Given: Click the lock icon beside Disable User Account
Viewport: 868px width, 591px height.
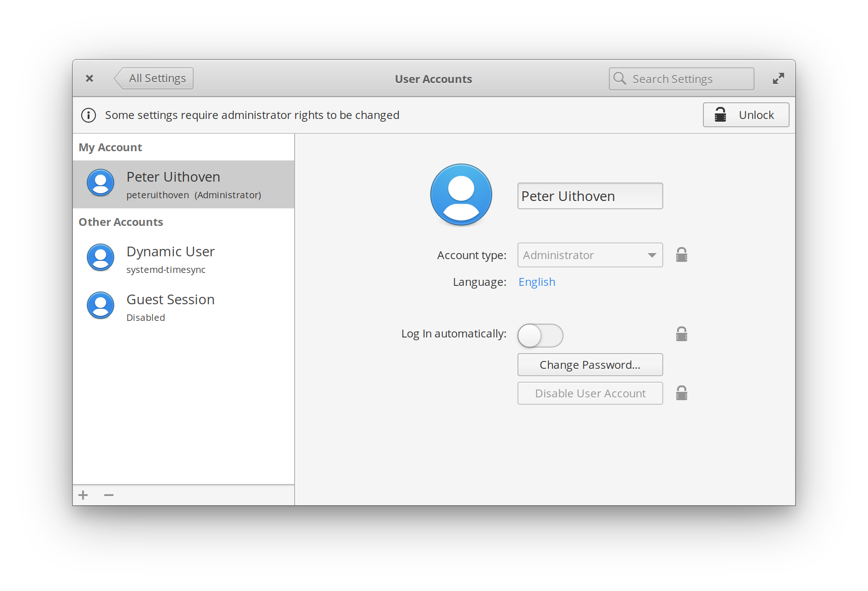Looking at the screenshot, I should click(681, 393).
